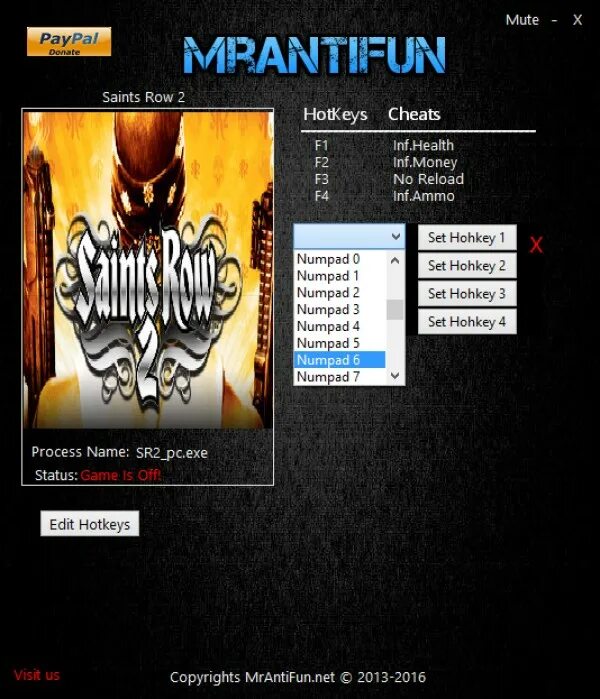Click the Copyrights MrAntiFun.net footer text
The width and height of the screenshot is (600, 699).
298,678
